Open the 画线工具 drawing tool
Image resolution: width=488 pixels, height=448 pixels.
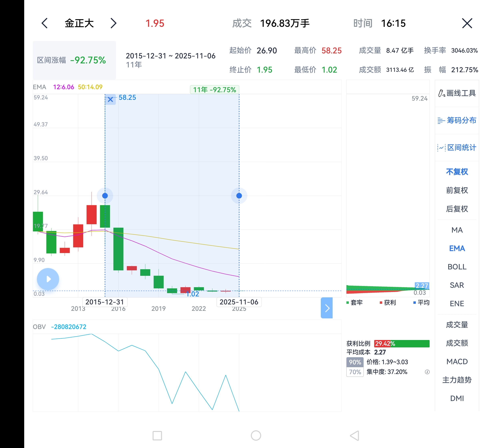pos(457,93)
